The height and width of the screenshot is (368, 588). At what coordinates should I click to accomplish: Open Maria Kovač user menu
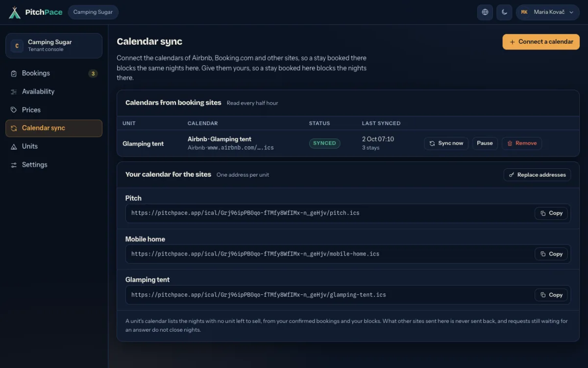[548, 12]
